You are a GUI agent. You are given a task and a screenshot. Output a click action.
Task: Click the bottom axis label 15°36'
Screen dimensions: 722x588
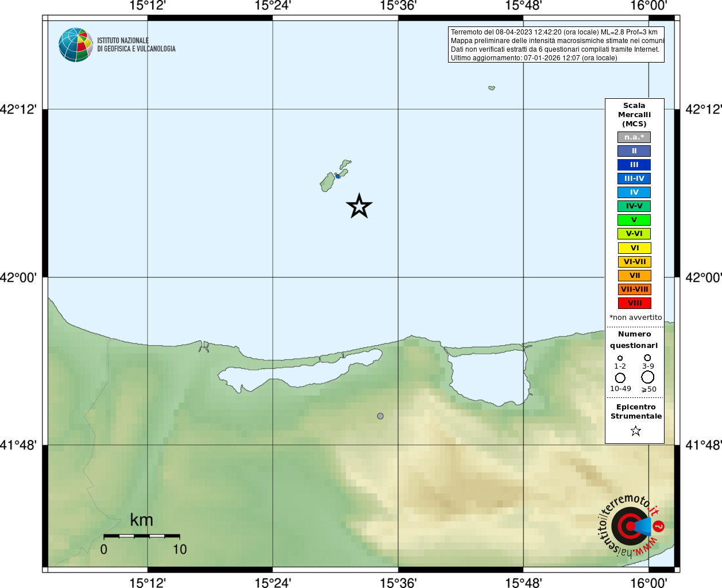(398, 583)
